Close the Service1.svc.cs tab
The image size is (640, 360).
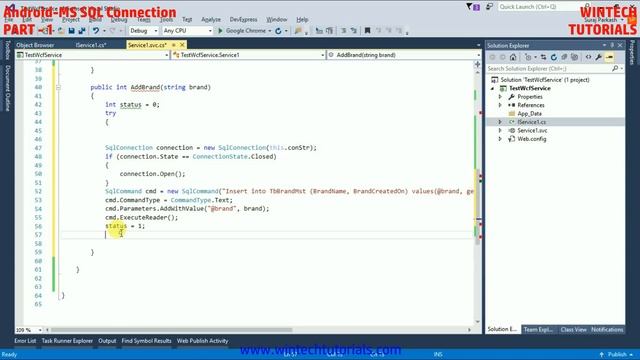(x=182, y=45)
